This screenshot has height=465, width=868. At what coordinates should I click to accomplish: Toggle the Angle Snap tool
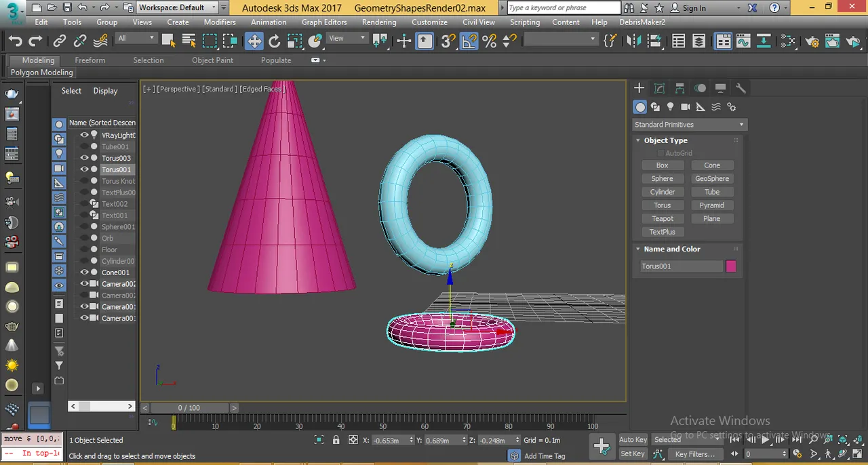point(469,41)
